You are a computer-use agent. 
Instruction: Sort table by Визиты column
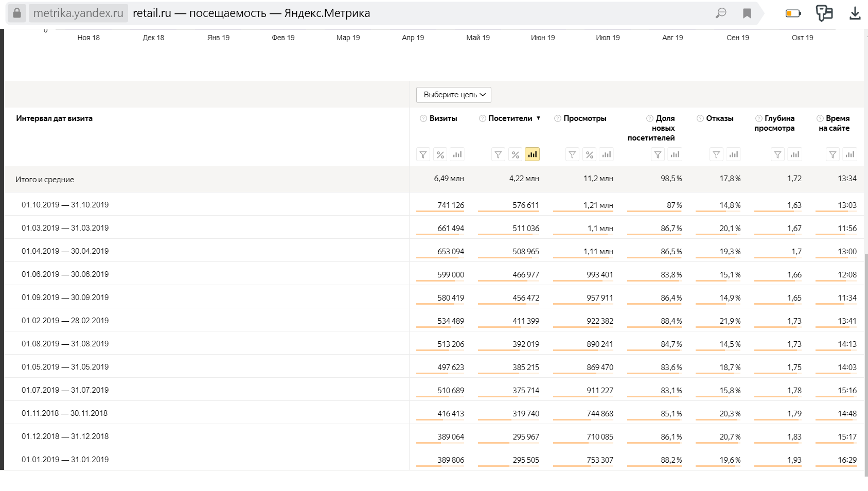pos(443,118)
